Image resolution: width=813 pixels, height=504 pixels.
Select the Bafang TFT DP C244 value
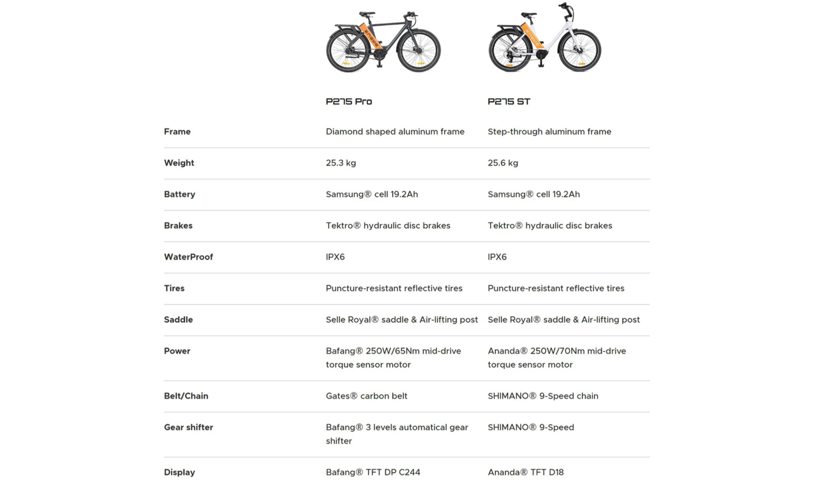tap(373, 472)
